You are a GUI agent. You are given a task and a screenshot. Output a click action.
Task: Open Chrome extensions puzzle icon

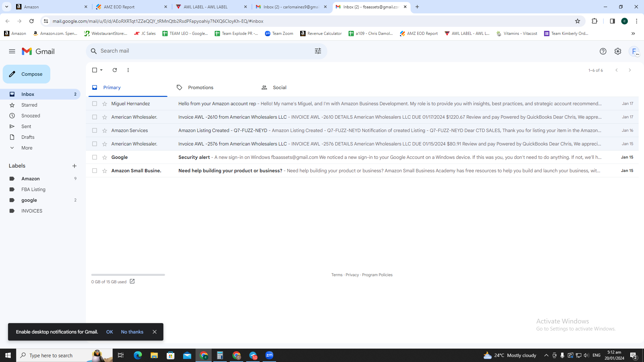(594, 21)
